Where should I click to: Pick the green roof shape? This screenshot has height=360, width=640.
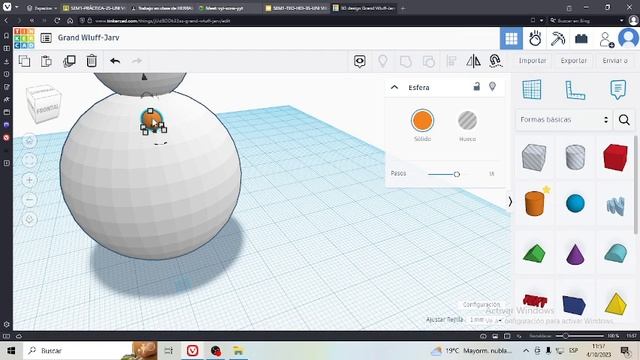[534, 253]
